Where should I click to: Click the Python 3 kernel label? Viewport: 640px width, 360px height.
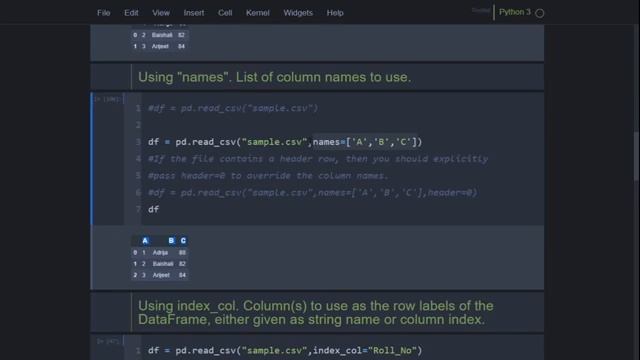tap(515, 12)
